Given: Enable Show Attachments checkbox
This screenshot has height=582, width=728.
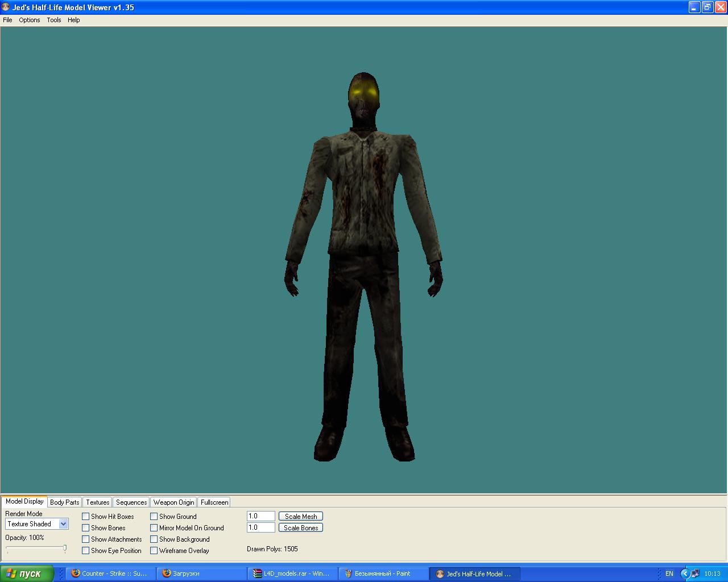Looking at the screenshot, I should (86, 539).
